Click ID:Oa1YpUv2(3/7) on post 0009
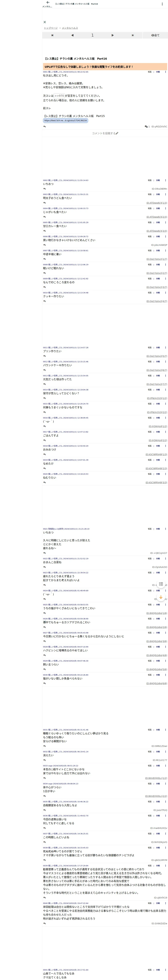The image size is (168, 980). [x=157, y=287]
